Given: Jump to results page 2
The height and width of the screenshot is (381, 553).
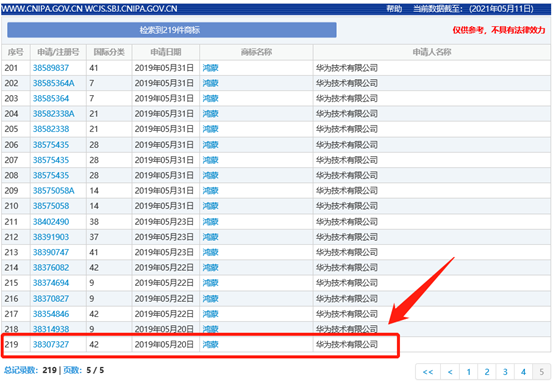Looking at the screenshot, I should click(x=487, y=372).
